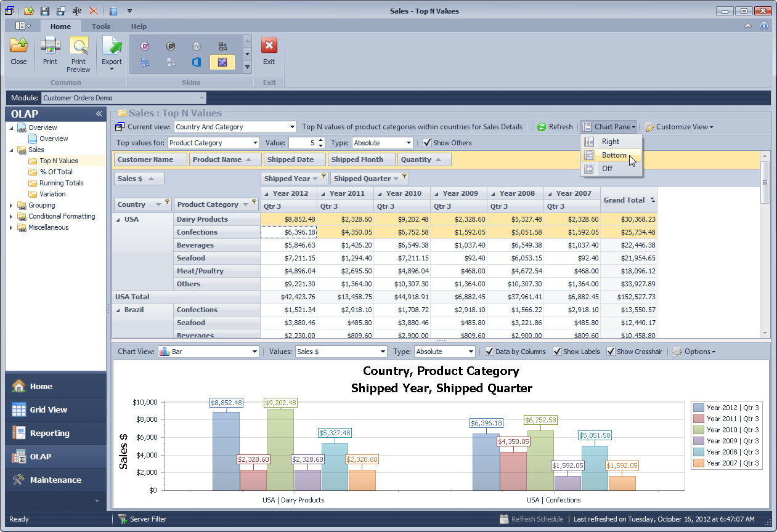The height and width of the screenshot is (532, 777).
Task: Disable the Show Crosshair checkbox
Action: (x=611, y=352)
